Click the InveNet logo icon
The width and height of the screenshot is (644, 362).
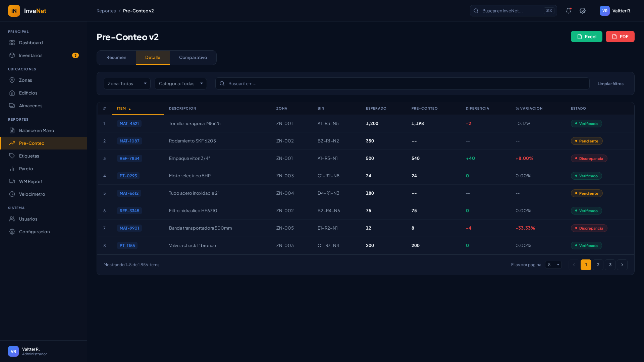[x=14, y=11]
